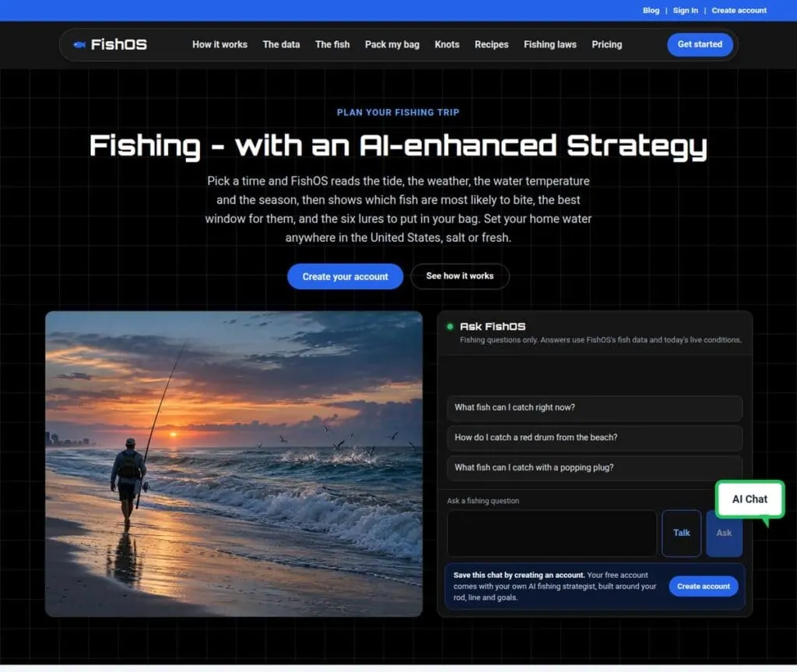797x672 pixels.
Task: Click Sign in at top right
Action: (x=685, y=10)
